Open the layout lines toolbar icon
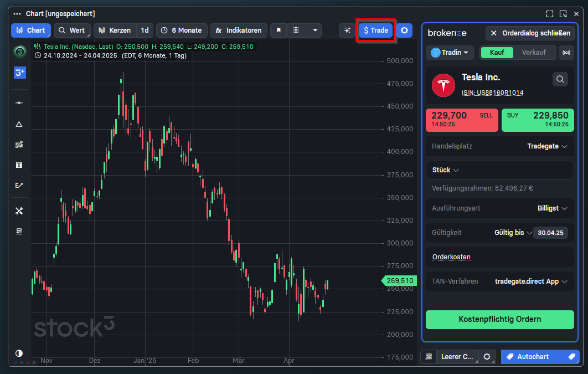 296,30
